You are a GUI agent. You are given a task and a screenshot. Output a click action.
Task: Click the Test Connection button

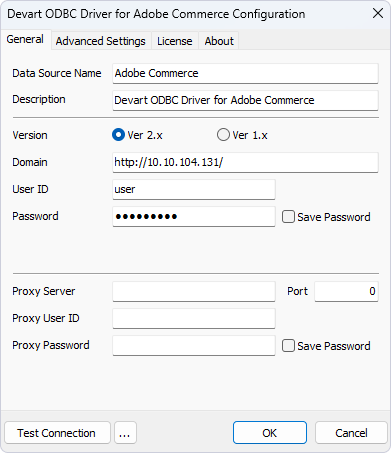click(57, 433)
